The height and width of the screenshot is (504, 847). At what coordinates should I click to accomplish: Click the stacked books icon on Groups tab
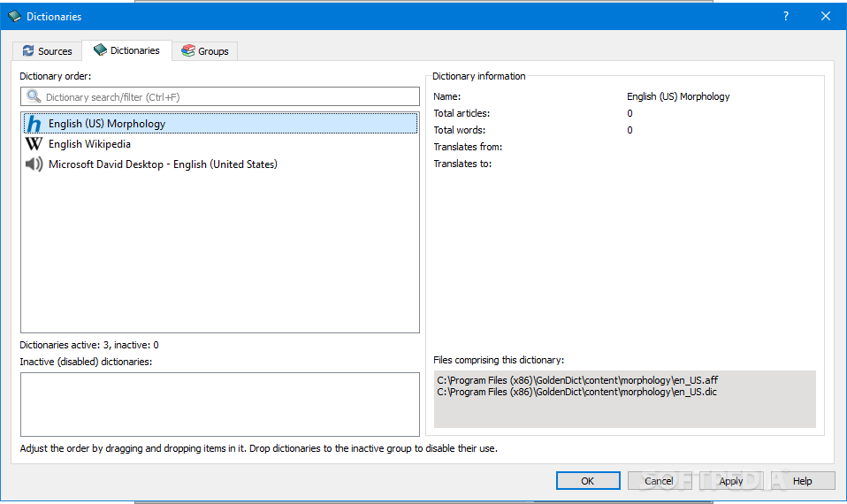click(188, 50)
